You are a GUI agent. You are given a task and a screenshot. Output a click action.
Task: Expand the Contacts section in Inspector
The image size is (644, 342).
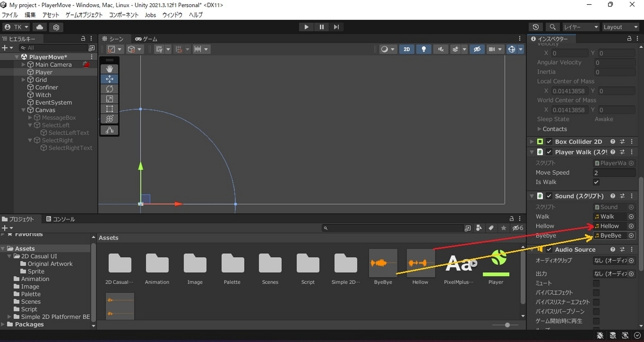539,129
